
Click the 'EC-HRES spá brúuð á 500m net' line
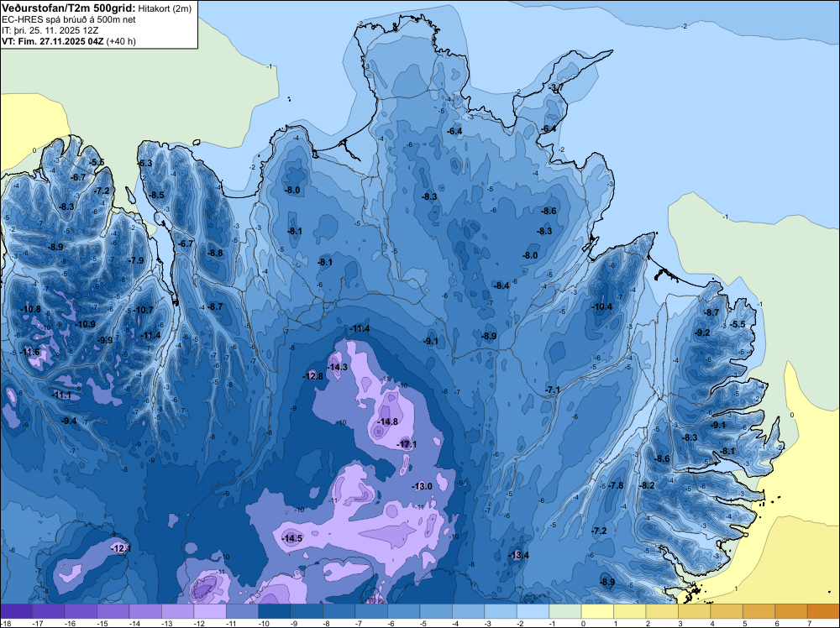(x=69, y=19)
